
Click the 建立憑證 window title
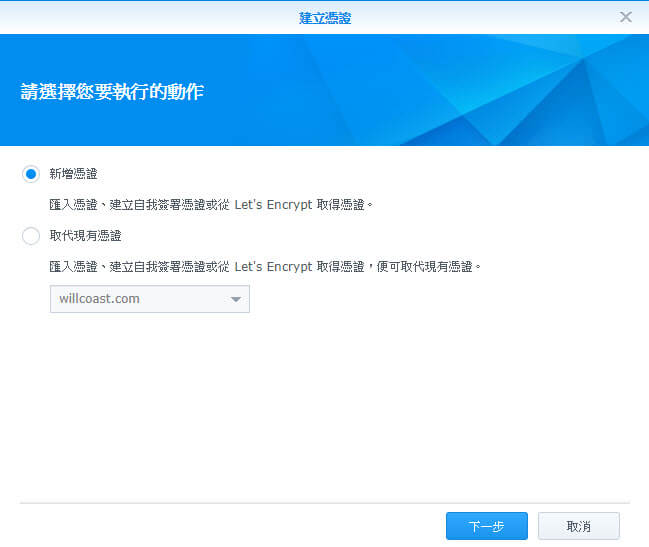point(325,17)
